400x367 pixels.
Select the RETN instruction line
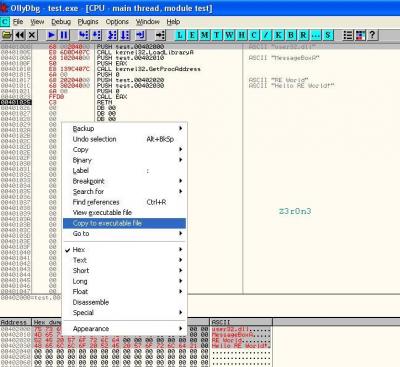pyautogui.click(x=104, y=102)
